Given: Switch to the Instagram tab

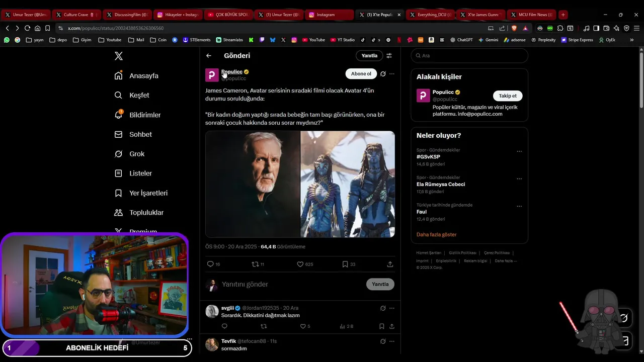Looking at the screenshot, I should point(329,15).
